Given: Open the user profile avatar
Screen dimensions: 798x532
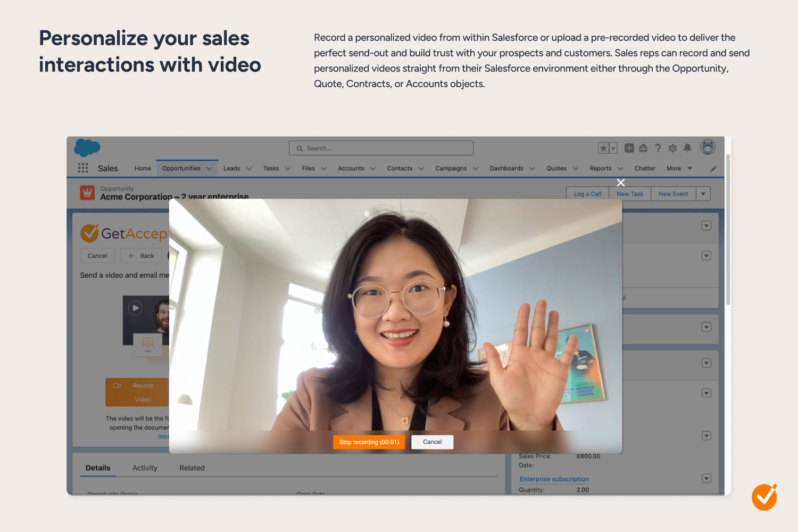Looking at the screenshot, I should coord(708,147).
